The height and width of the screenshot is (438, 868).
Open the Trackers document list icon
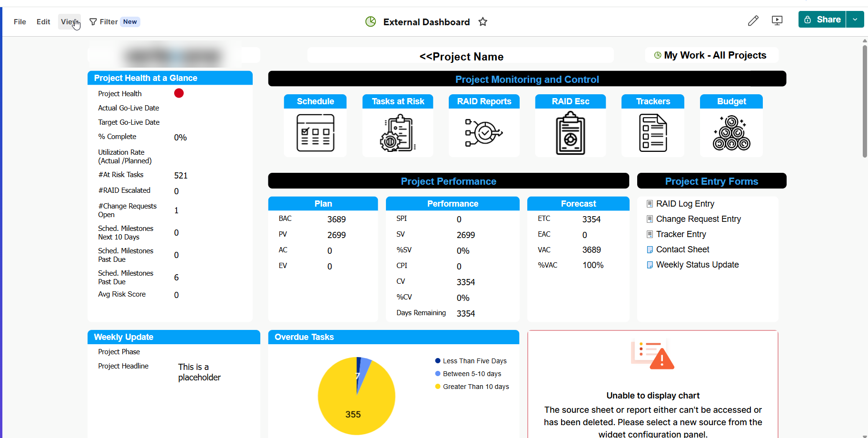click(653, 133)
